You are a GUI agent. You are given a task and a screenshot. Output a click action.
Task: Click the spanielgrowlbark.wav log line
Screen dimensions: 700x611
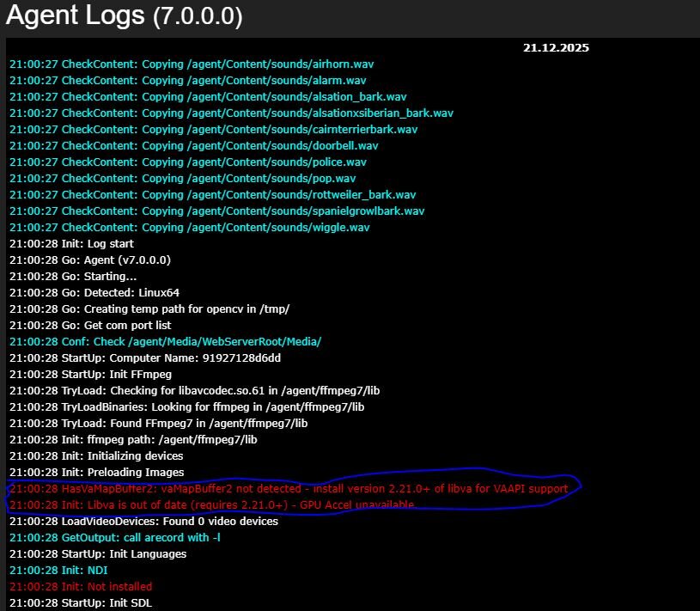pyautogui.click(x=217, y=211)
